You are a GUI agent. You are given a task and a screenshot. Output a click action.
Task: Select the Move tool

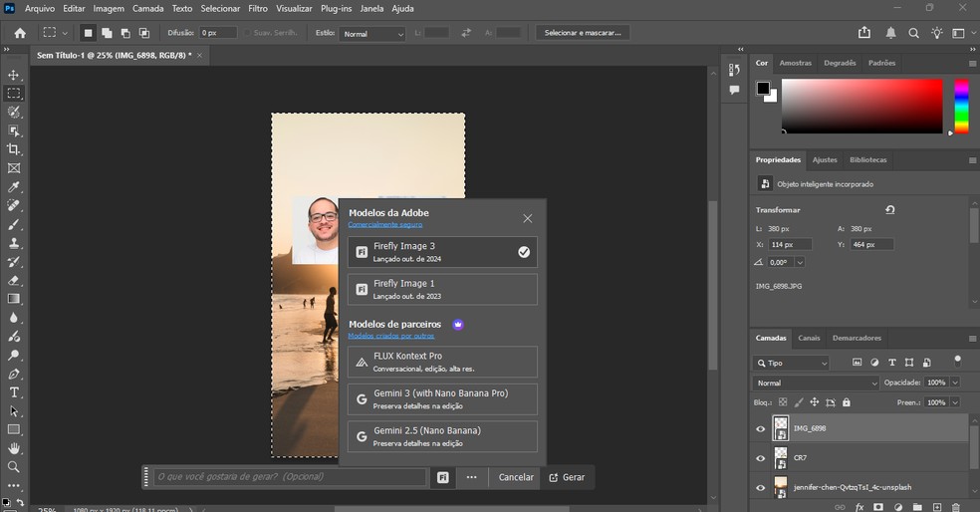[x=14, y=75]
